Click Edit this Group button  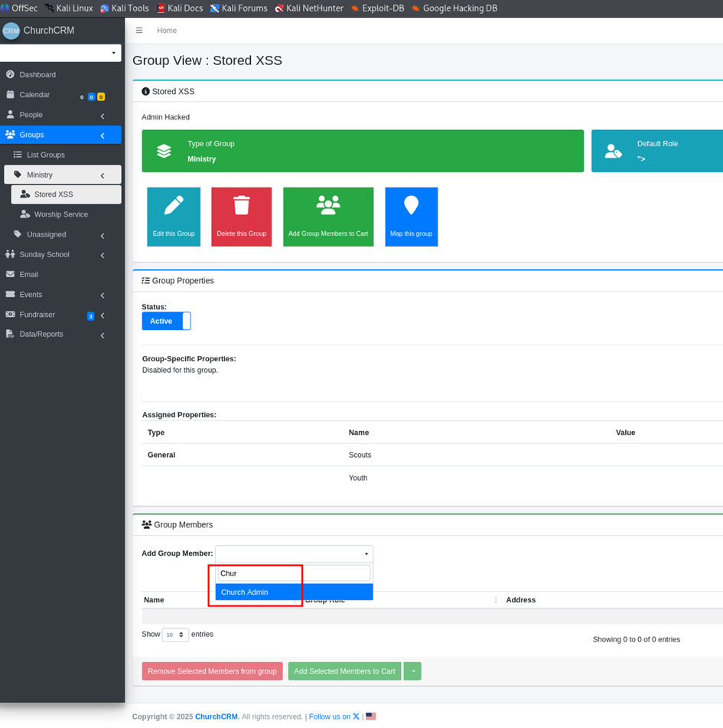point(174,217)
